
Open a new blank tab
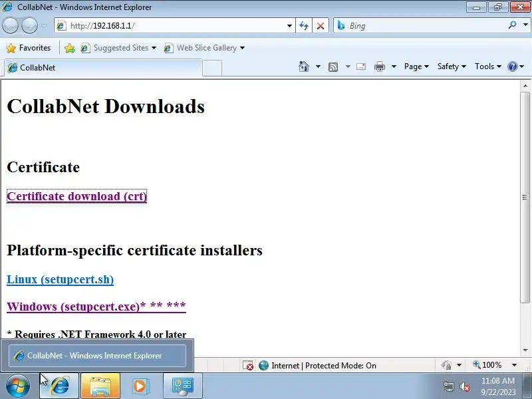[x=212, y=68]
